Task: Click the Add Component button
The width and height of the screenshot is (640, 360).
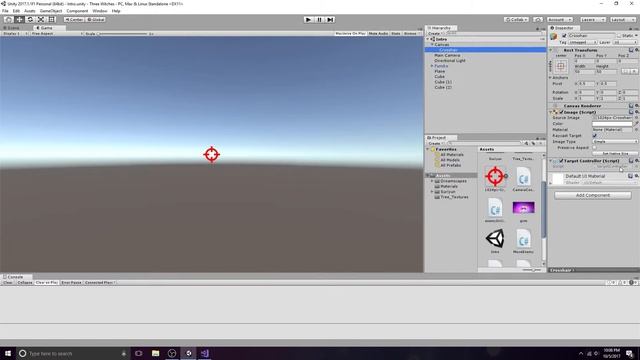Action: click(x=593, y=195)
